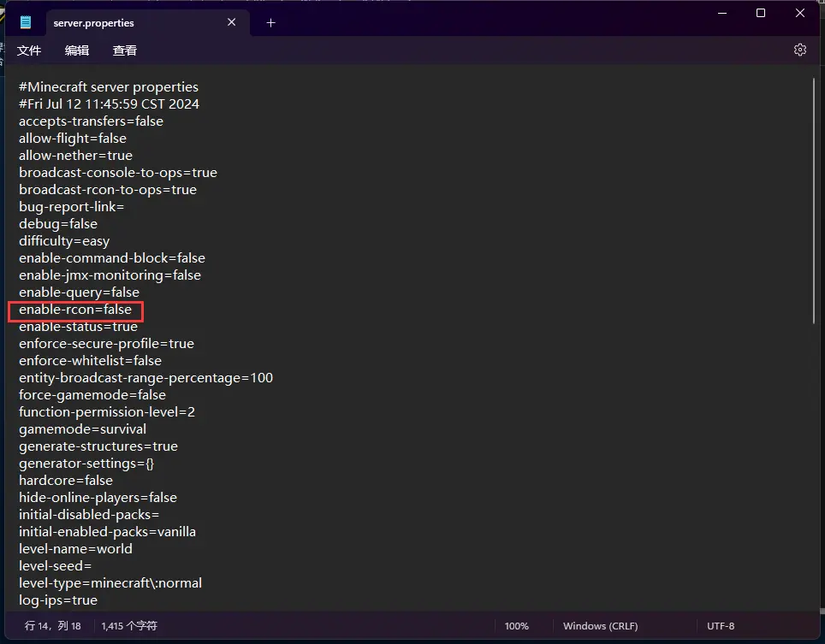Close the Notepad window

point(800,14)
